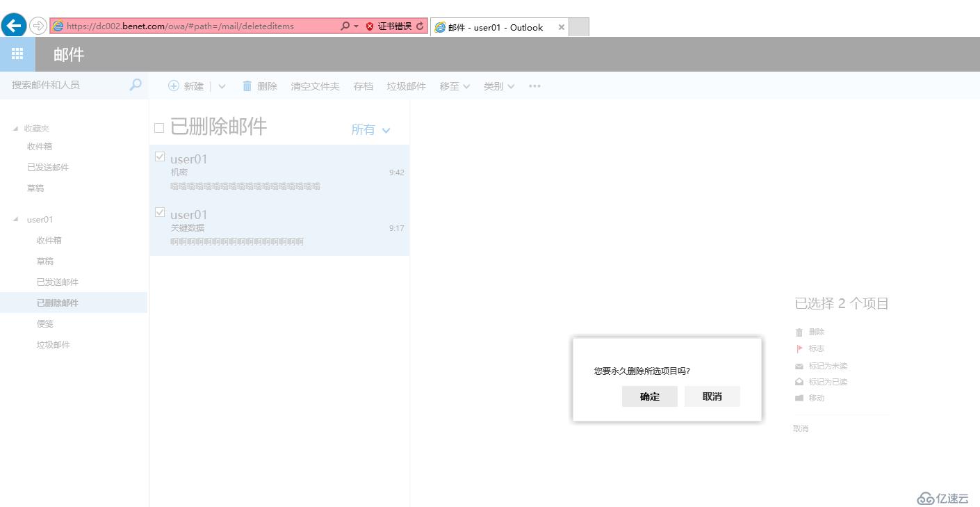Open 已发送邮件 under 收藏夹

pyautogui.click(x=48, y=168)
